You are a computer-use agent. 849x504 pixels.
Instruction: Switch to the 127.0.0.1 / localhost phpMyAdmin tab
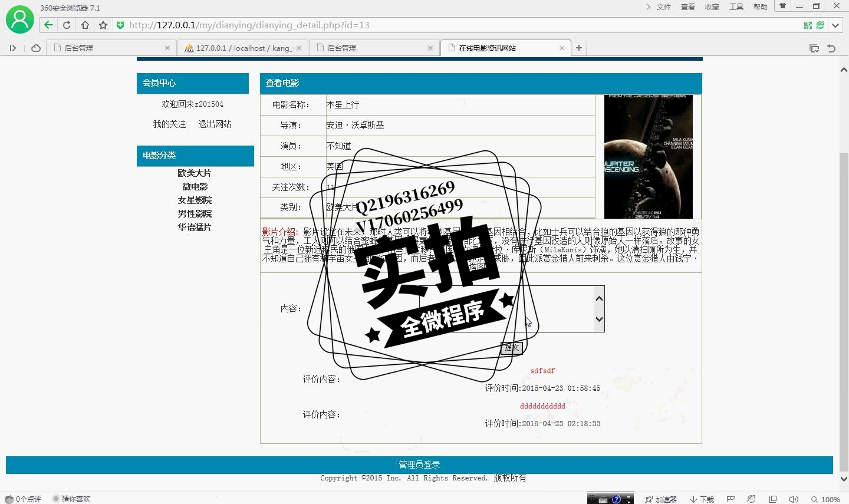[x=242, y=48]
